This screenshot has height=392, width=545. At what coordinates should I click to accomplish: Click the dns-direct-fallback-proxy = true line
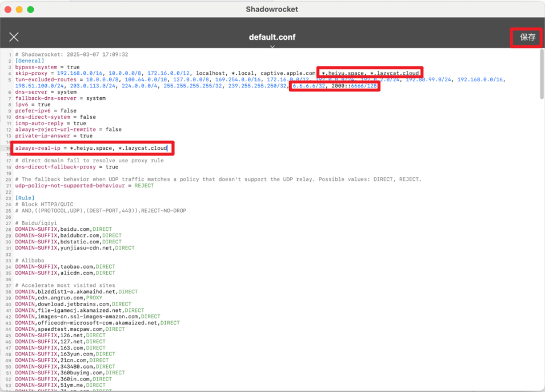click(67, 167)
